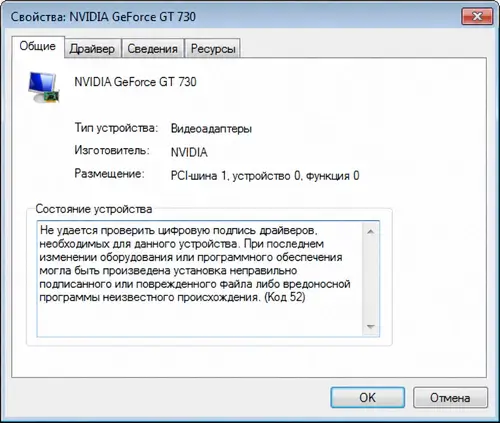Click the window title bar text

[103, 17]
